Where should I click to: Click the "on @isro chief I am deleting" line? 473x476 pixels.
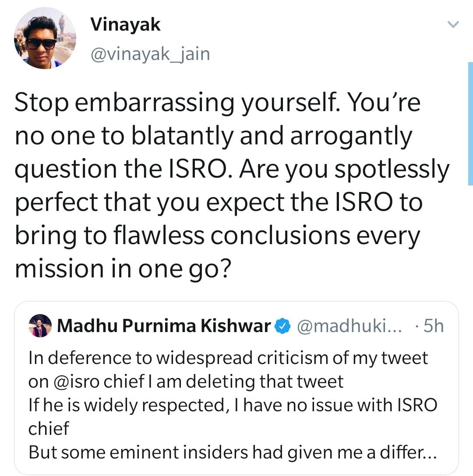point(186,381)
